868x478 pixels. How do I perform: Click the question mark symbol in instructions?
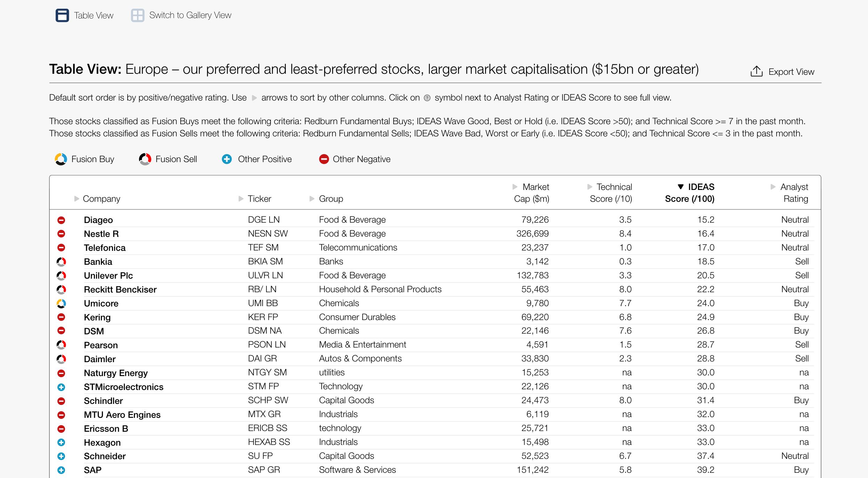427,98
